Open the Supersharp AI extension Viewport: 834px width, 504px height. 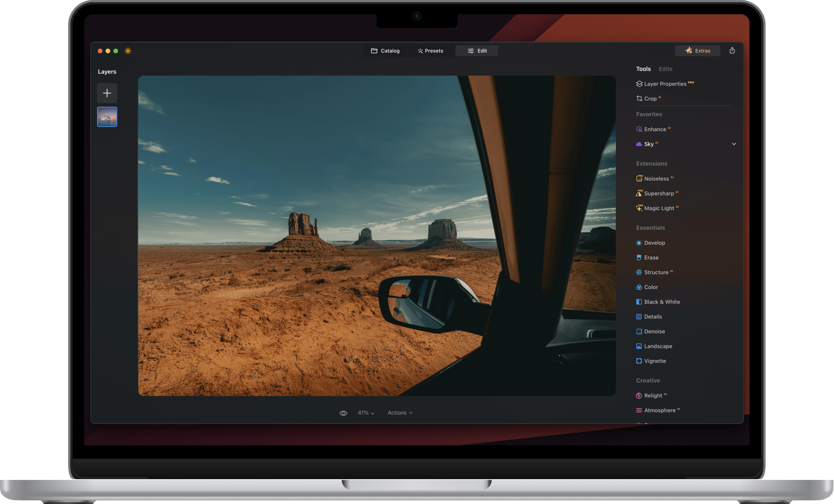coord(659,193)
